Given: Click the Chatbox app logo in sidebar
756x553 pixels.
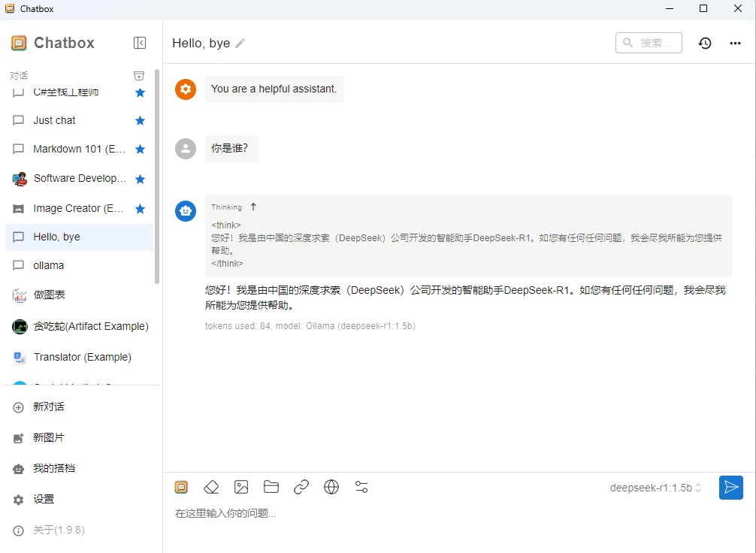Looking at the screenshot, I should tap(19, 43).
